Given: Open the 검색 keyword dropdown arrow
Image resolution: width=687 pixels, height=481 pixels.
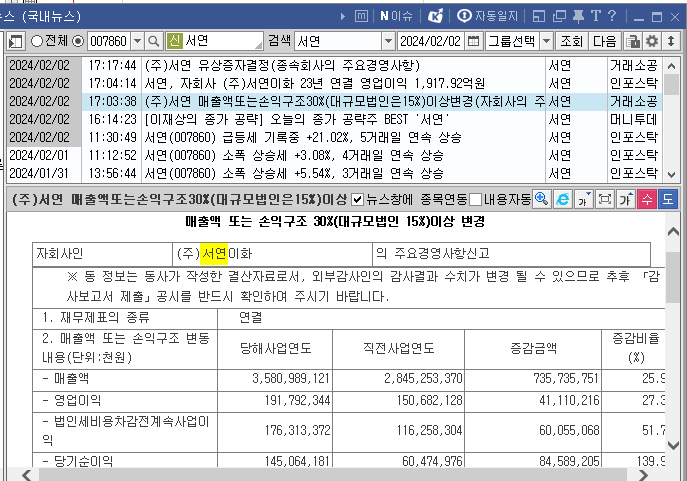Looking at the screenshot, I should point(388,42).
